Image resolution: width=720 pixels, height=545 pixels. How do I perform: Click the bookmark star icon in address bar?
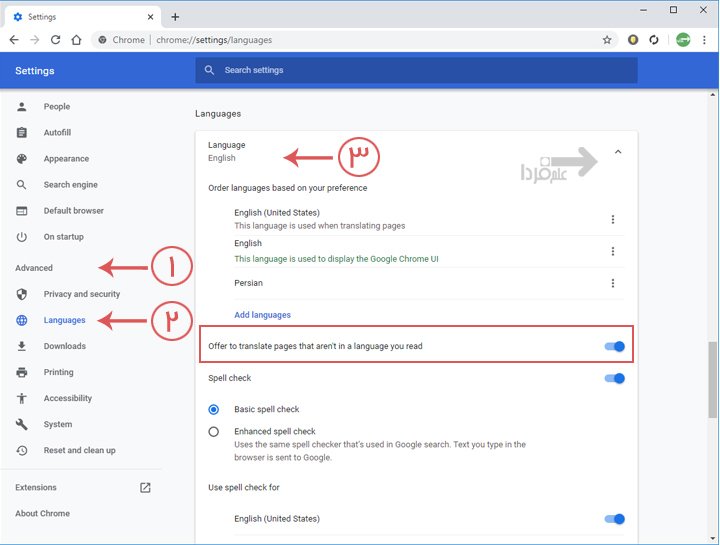point(607,40)
